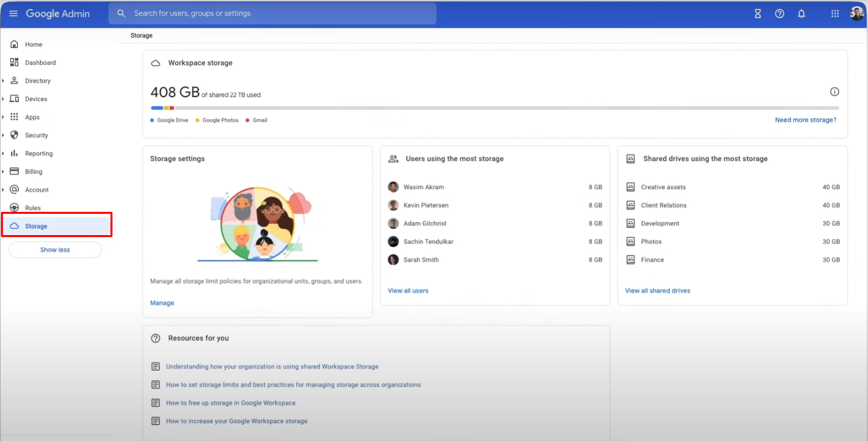This screenshot has height=441, width=868.
Task: Click the hourglass tasks icon
Action: coord(758,14)
